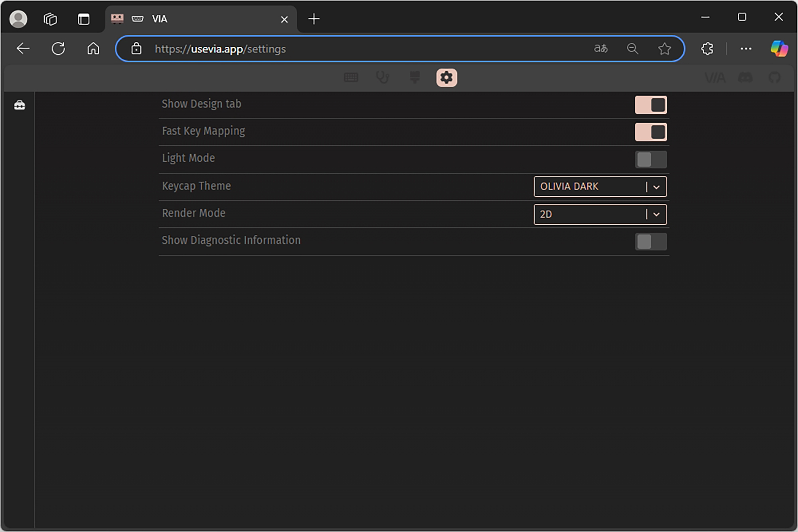The width and height of the screenshot is (798, 532).
Task: Click the Settings gear tab icon
Action: pyautogui.click(x=446, y=77)
